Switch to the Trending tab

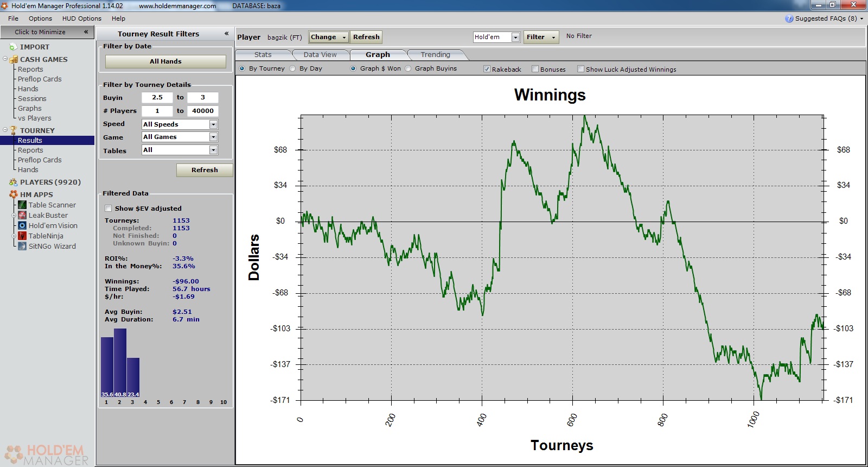point(435,55)
